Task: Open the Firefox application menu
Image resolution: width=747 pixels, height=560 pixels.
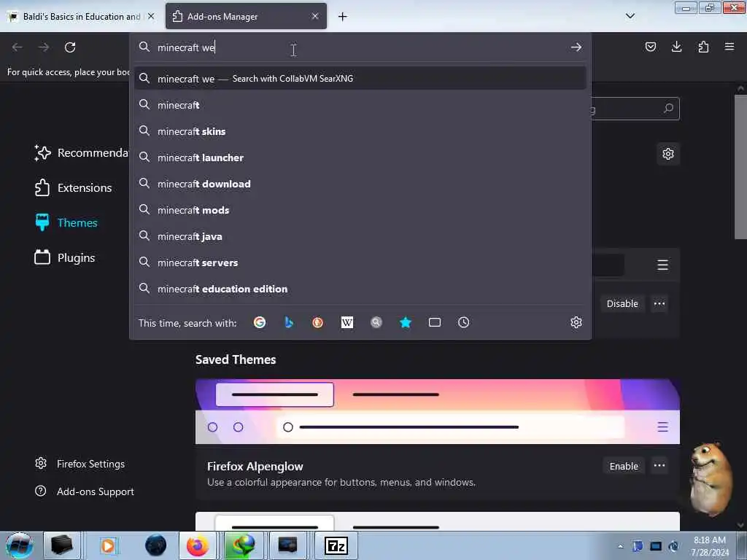Action: (729, 47)
